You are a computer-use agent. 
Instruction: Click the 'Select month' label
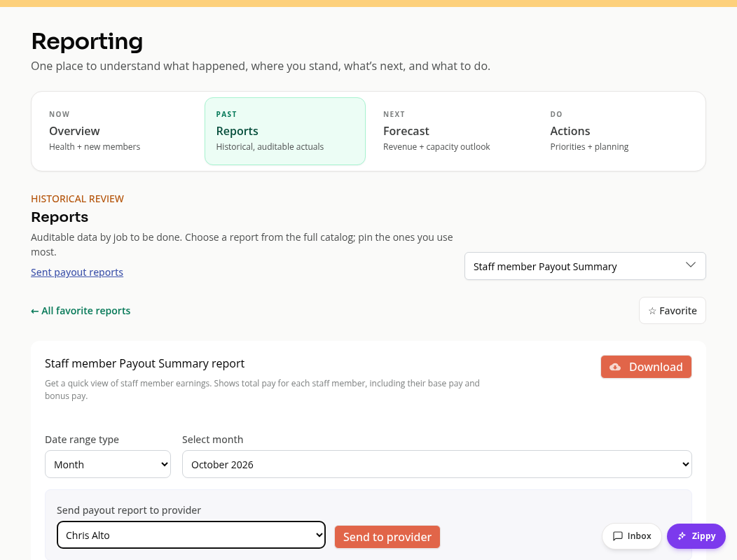[x=212, y=440]
